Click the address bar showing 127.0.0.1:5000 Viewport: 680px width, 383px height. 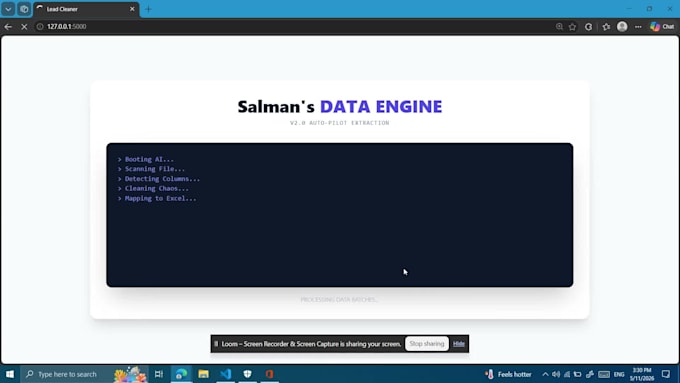[295, 26]
